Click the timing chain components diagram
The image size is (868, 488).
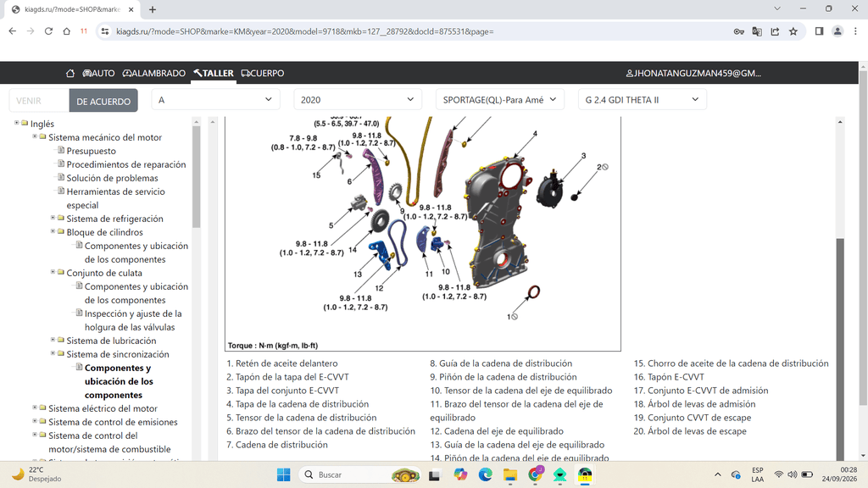click(x=423, y=234)
